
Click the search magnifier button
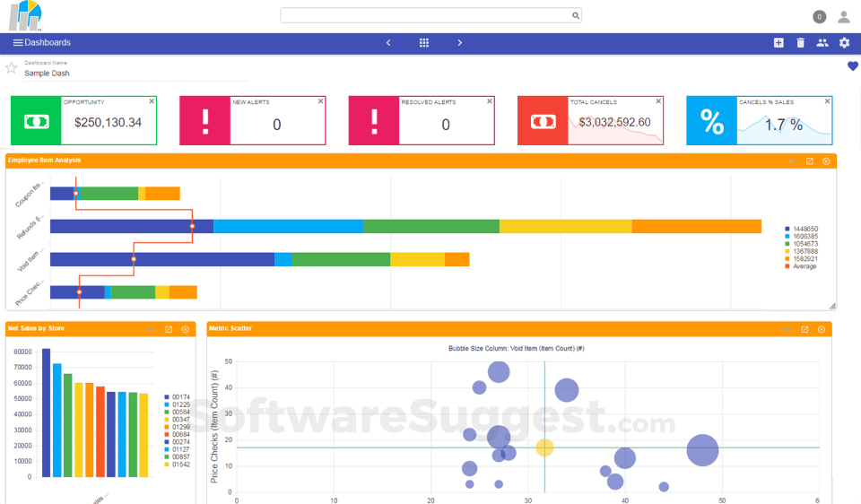pyautogui.click(x=576, y=15)
